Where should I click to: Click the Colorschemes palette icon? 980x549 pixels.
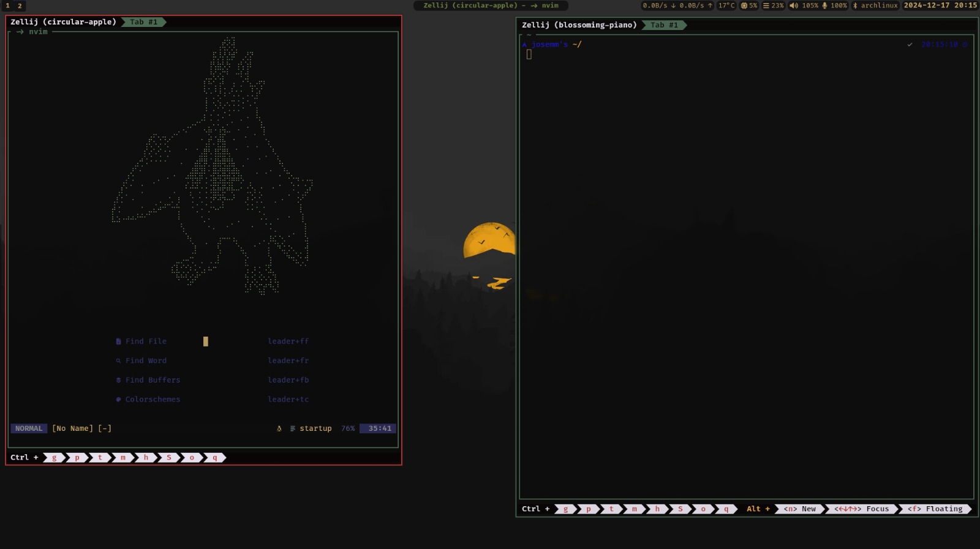(x=118, y=400)
